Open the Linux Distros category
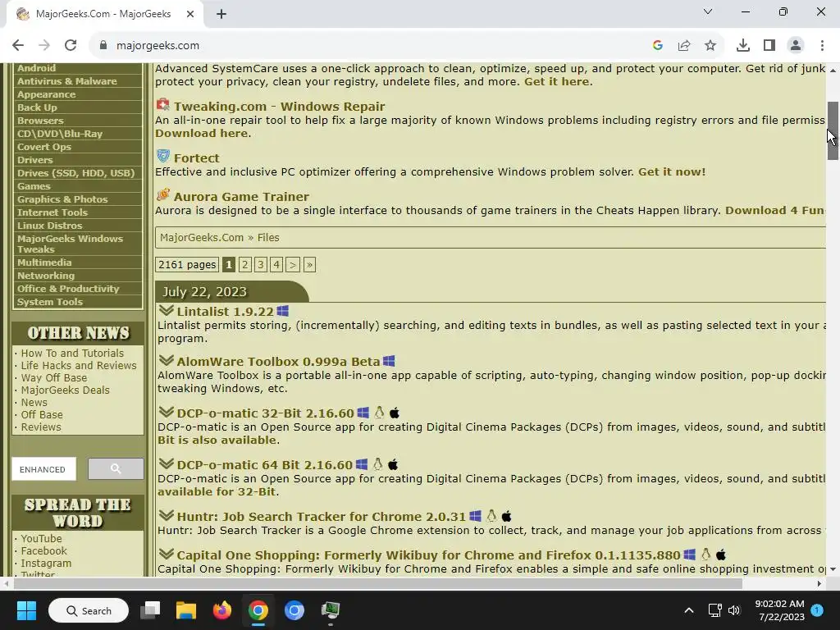 point(50,226)
